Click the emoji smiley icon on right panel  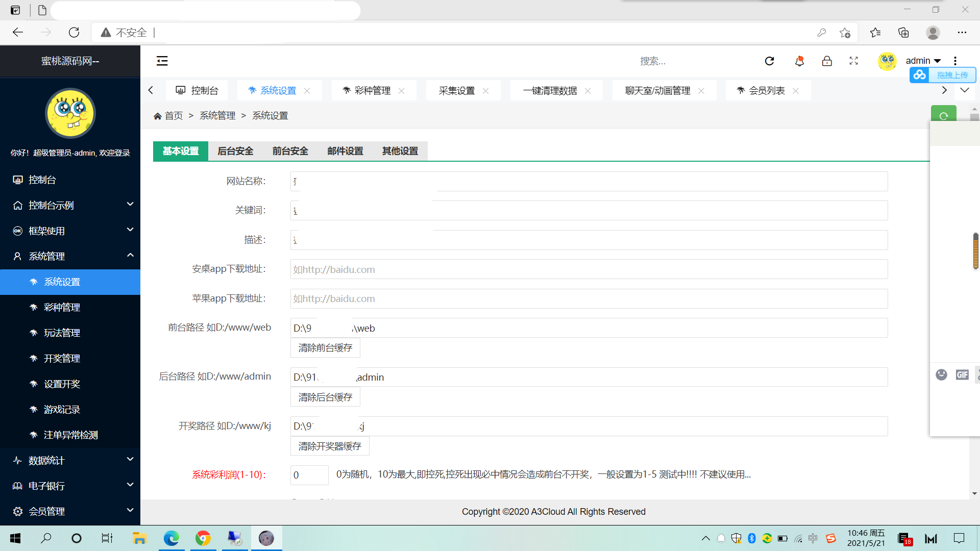(941, 375)
